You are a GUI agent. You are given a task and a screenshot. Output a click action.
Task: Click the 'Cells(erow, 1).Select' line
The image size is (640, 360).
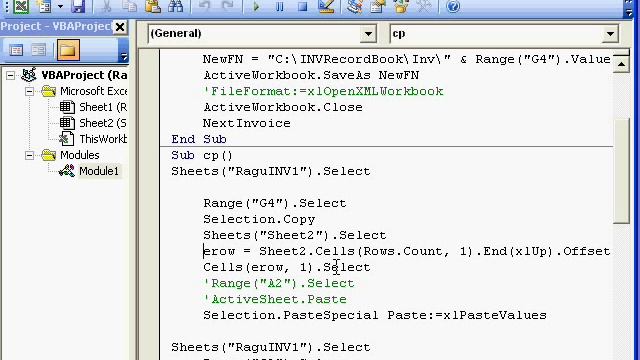click(287, 267)
